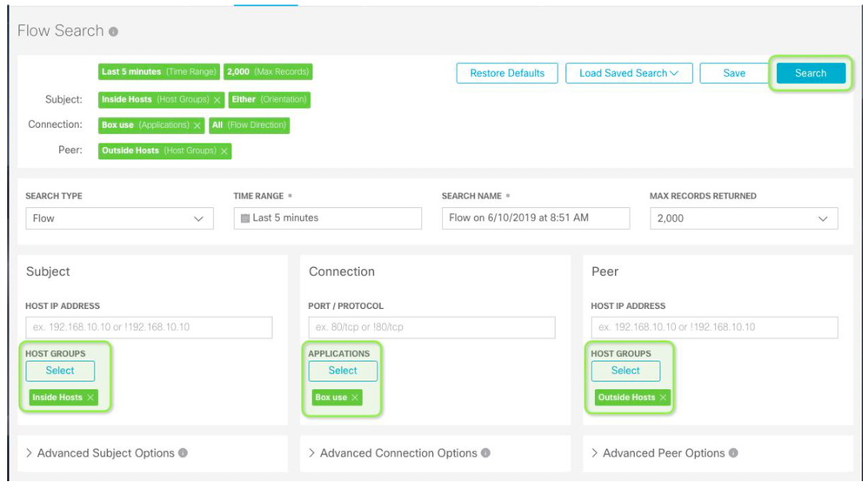
Task: Click the Flow Search info icon
Action: [113, 31]
